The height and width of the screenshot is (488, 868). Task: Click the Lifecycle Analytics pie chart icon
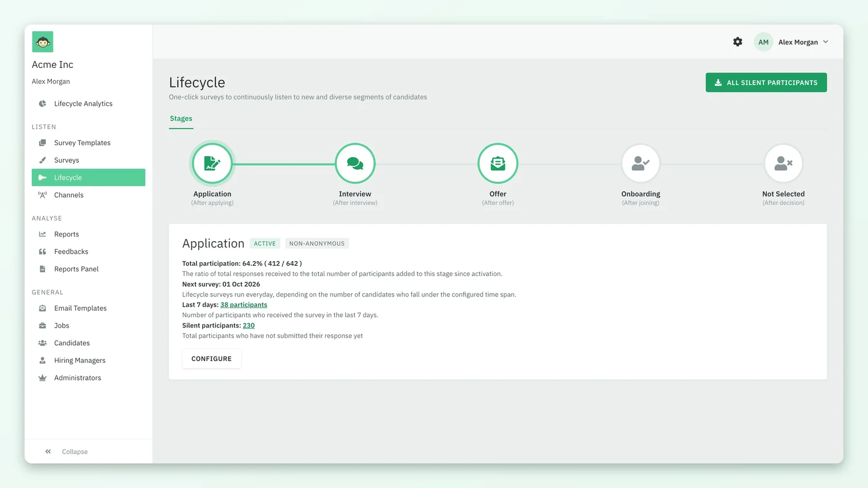(42, 103)
